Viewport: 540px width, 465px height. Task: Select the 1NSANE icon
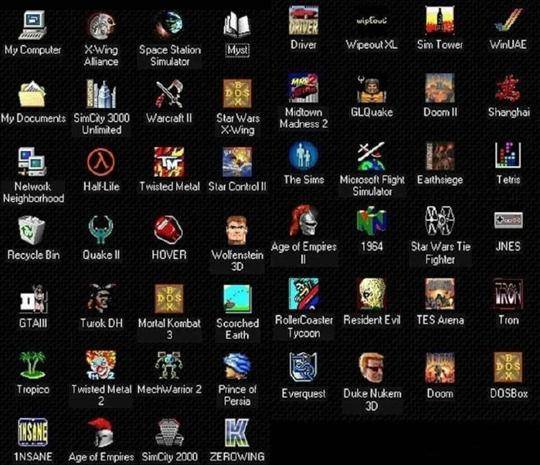[32, 432]
